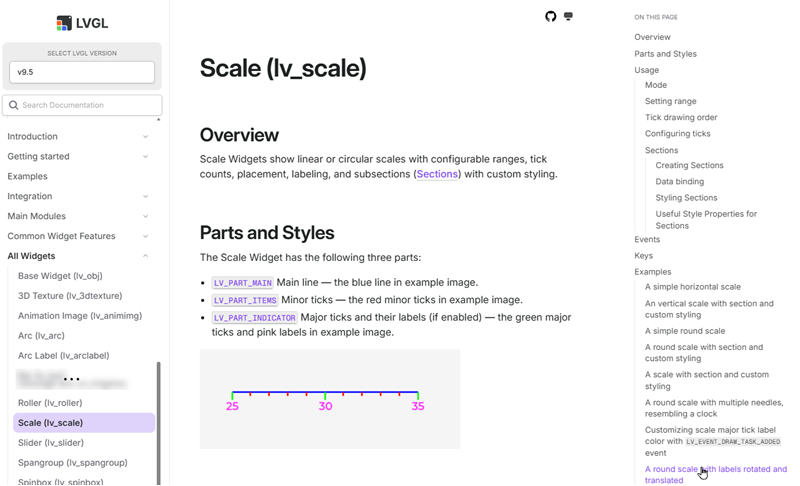Open Roller (lv_roller) page
800x486 pixels.
[50, 403]
